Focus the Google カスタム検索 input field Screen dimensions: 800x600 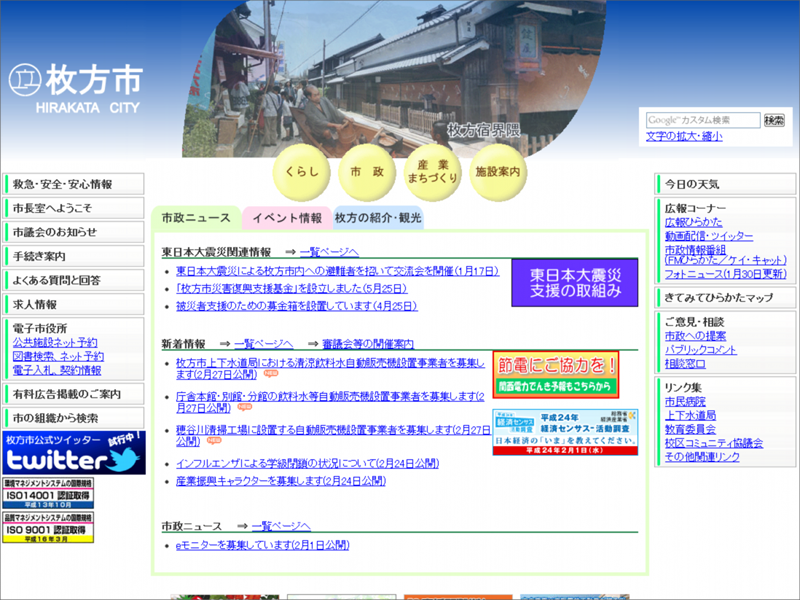[x=702, y=120]
